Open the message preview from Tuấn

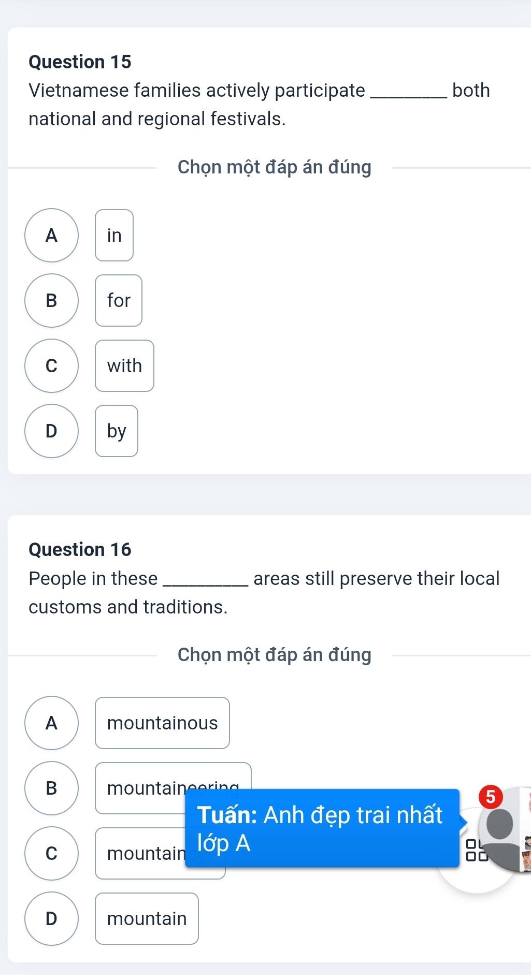(x=322, y=828)
